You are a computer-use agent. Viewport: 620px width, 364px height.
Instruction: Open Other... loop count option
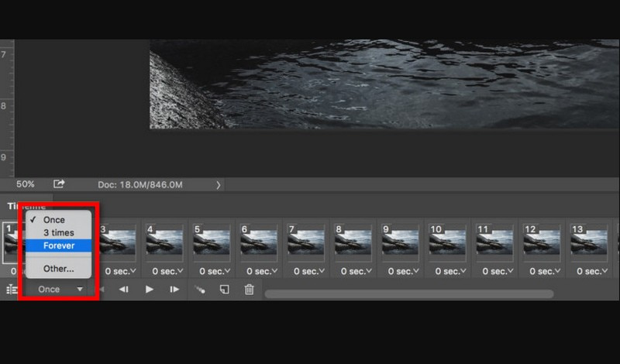(59, 269)
